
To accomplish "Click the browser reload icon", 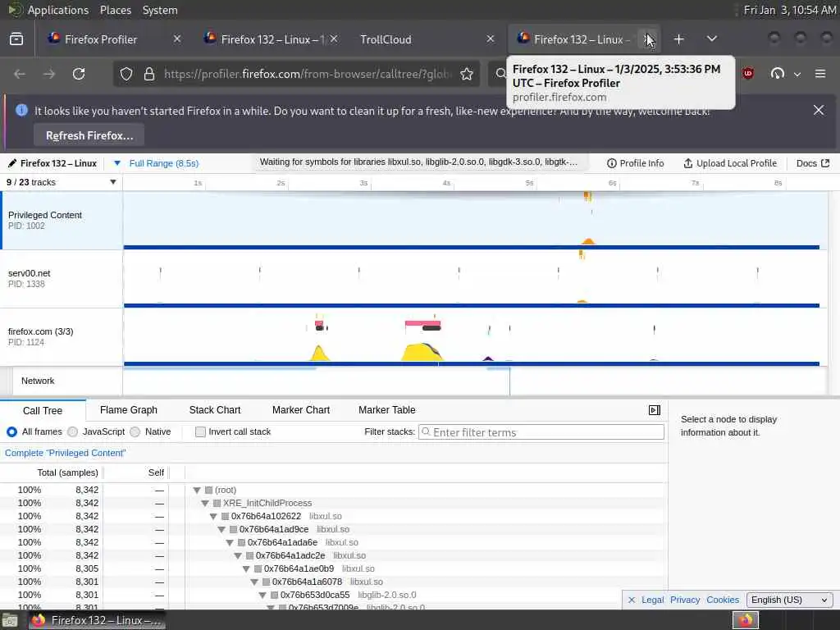I will click(x=79, y=74).
